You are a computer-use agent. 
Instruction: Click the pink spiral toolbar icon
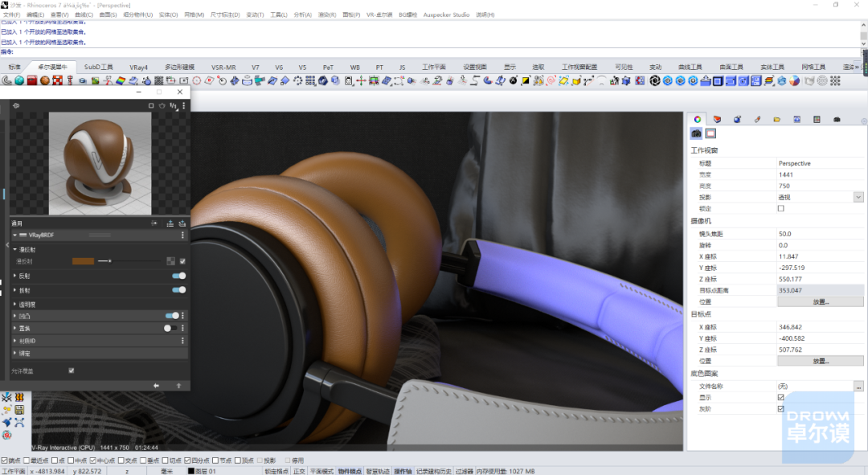[x=551, y=81]
